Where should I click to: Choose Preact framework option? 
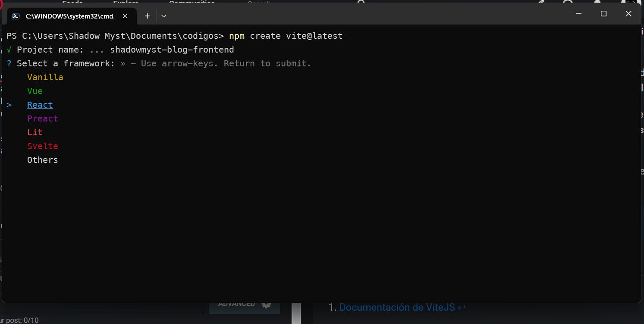pos(43,118)
